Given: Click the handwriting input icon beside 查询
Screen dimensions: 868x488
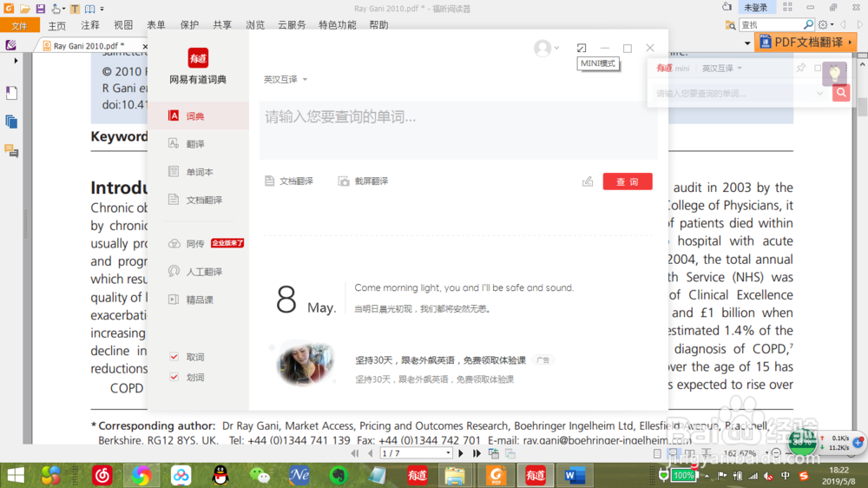Looking at the screenshot, I should pyautogui.click(x=588, y=181).
